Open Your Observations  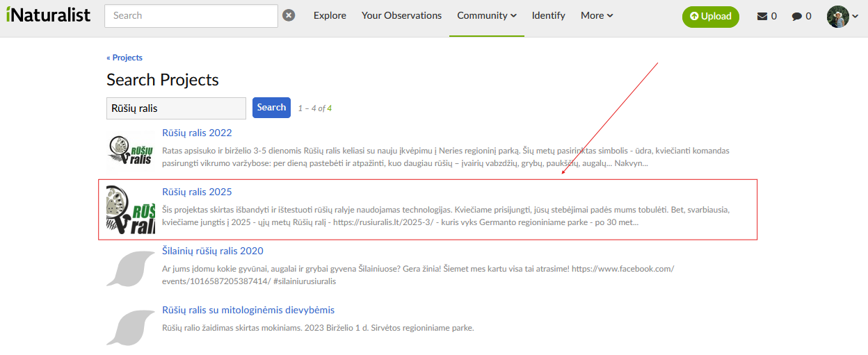click(x=401, y=15)
